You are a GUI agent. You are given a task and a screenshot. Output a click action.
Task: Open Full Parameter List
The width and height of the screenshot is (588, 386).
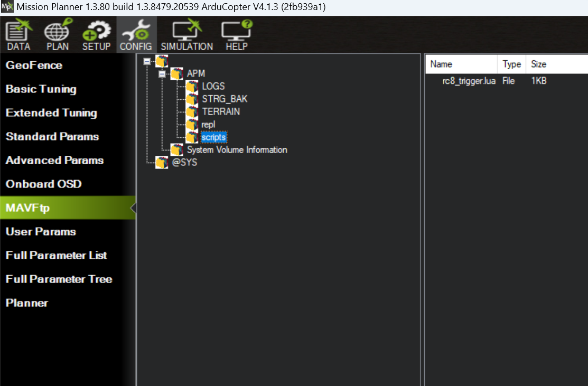tap(68, 255)
